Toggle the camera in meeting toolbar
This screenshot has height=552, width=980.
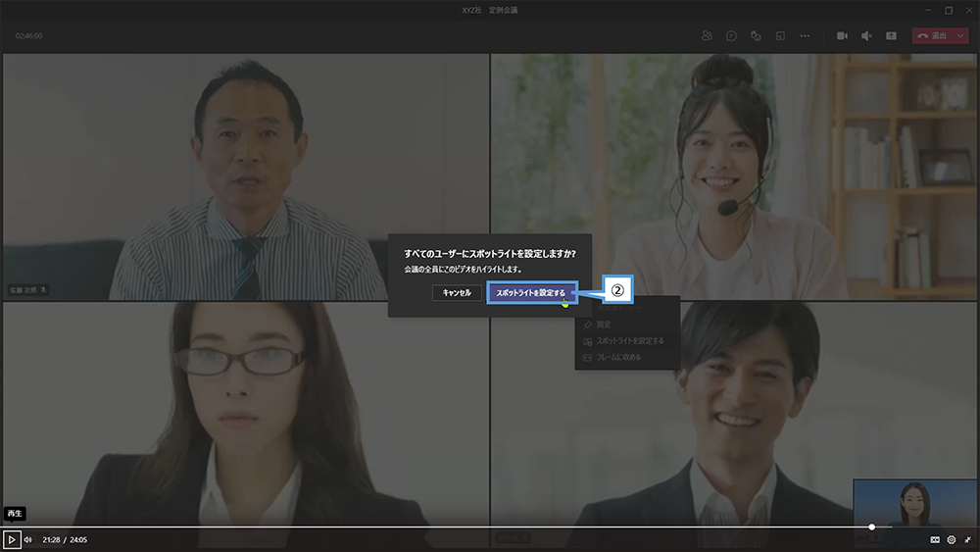(x=842, y=35)
